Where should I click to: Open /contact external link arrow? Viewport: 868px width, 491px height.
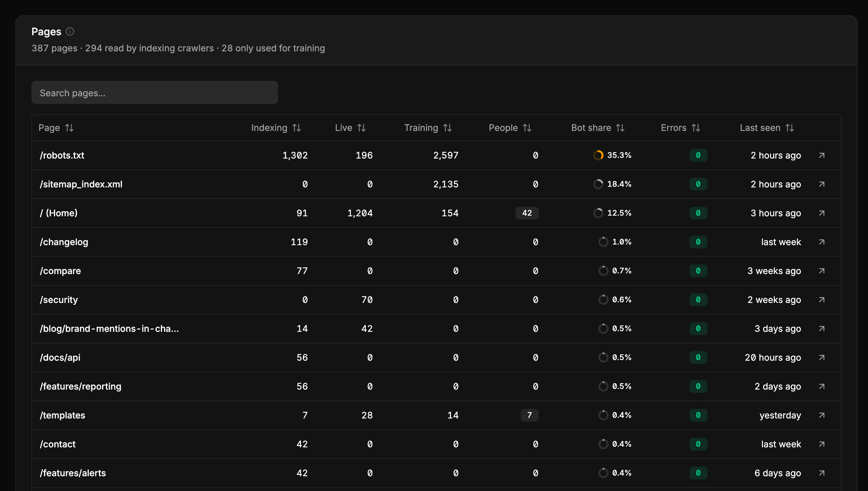click(822, 444)
